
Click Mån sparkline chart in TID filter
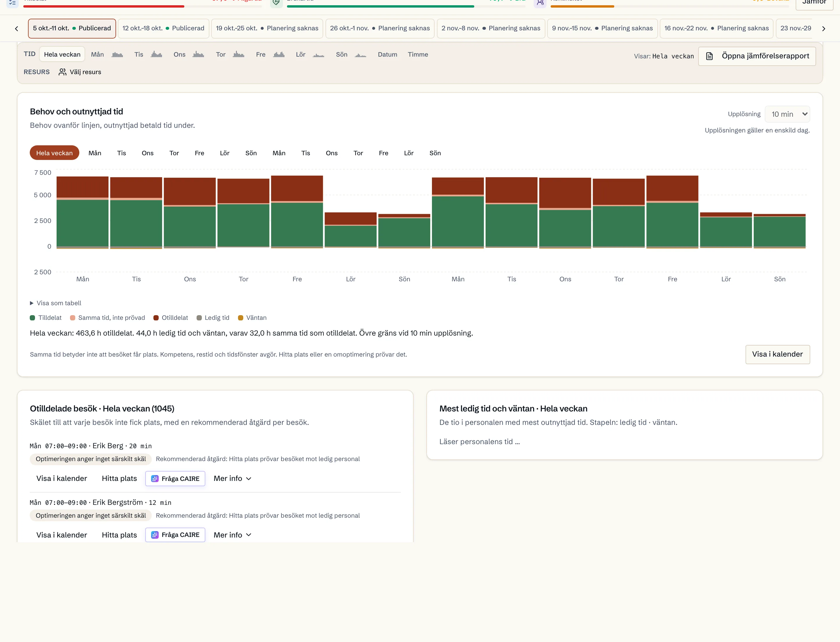pos(117,55)
